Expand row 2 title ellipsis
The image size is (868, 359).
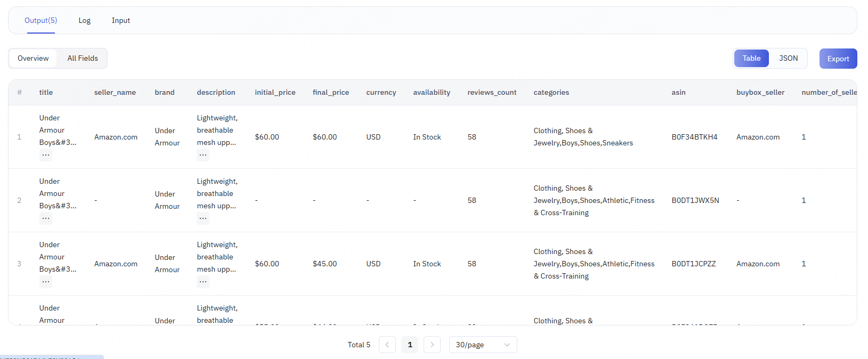click(46, 218)
